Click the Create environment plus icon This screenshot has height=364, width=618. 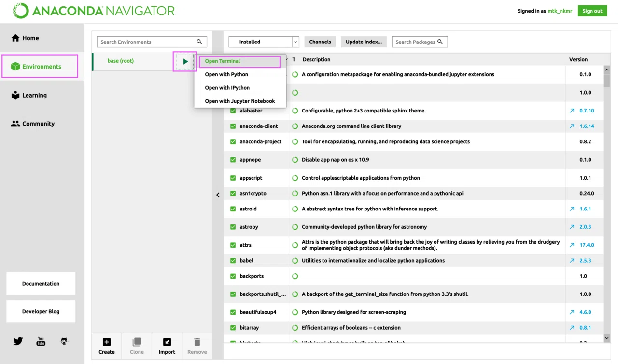pyautogui.click(x=107, y=342)
